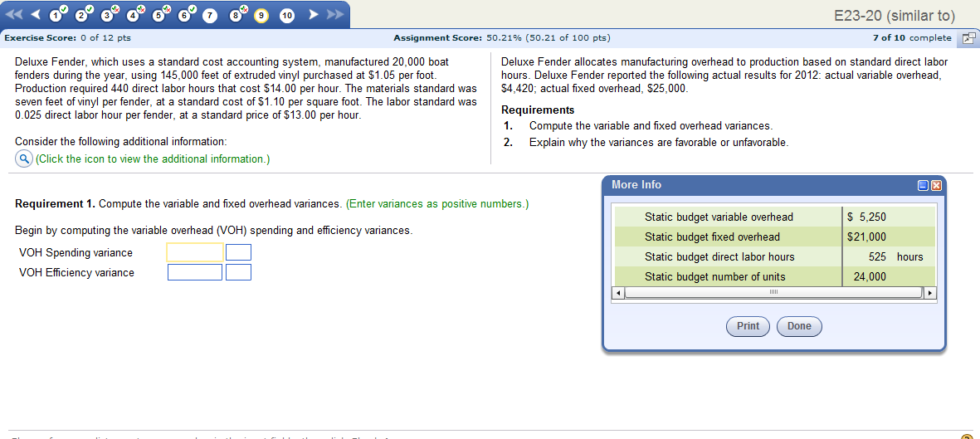The image size is (980, 439).
Task: Click magnifier icon for additional information
Action: 23,159
